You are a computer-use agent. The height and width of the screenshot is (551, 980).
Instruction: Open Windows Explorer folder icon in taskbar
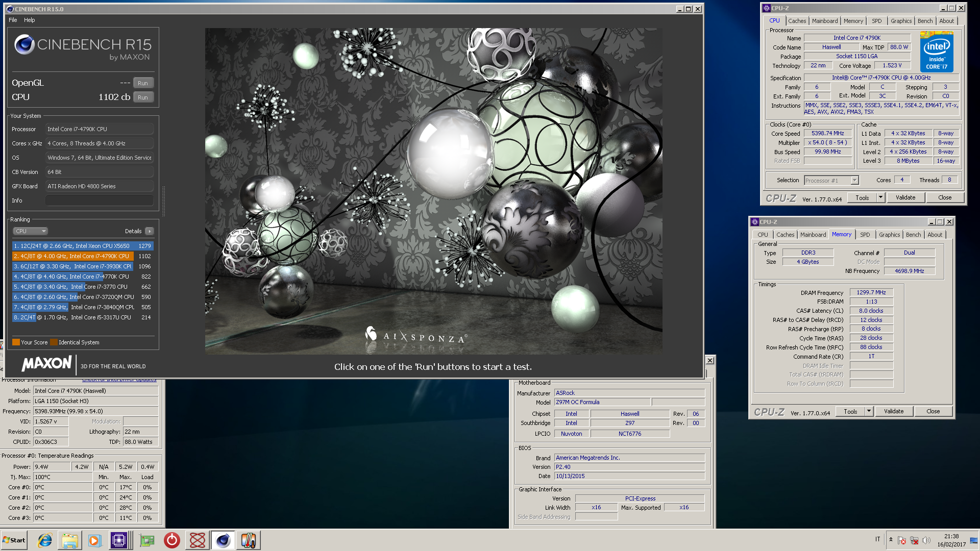coord(69,540)
